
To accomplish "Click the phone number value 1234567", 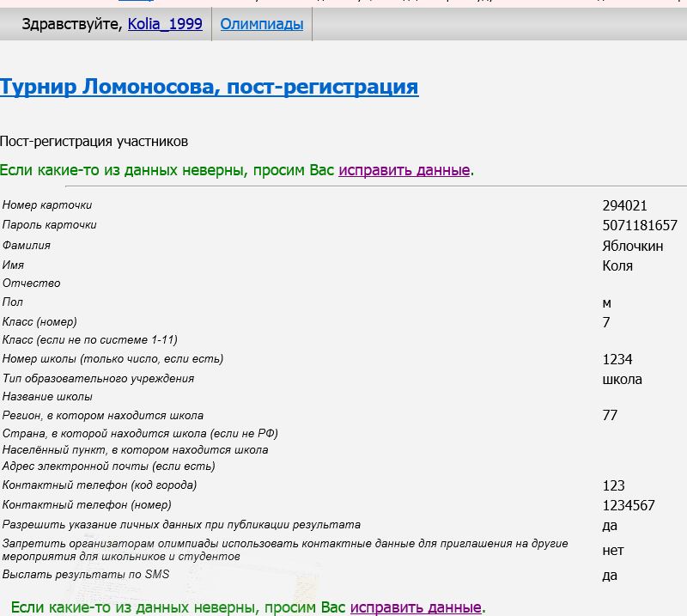I will click(629, 505).
